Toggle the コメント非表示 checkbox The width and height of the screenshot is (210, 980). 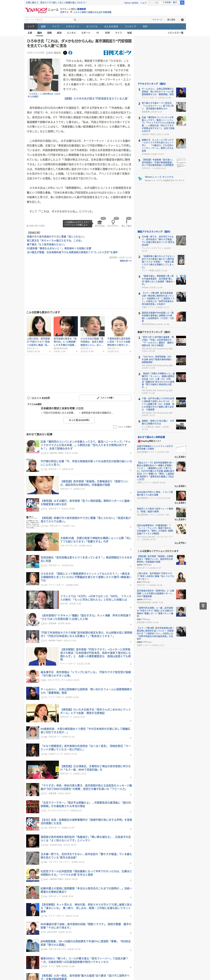tap(115, 427)
